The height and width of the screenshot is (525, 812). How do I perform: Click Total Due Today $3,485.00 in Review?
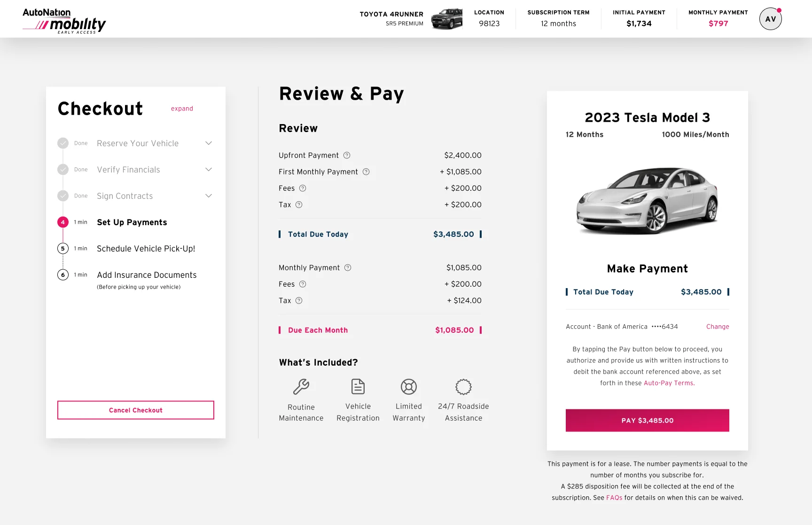pos(380,235)
